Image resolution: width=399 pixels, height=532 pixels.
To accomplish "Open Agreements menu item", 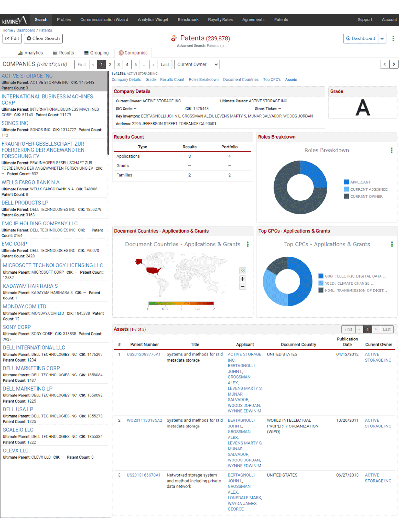I will coord(253,20).
